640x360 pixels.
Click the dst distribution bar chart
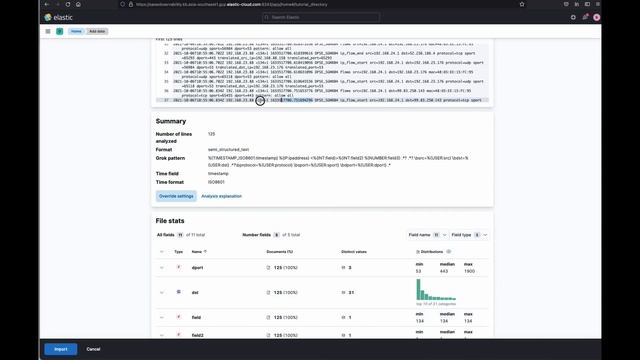[x=436, y=289]
